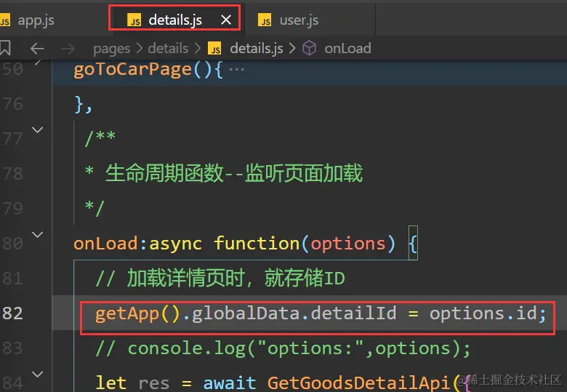Open the user.js tab
The image size is (567, 392).
pyautogui.click(x=299, y=20)
